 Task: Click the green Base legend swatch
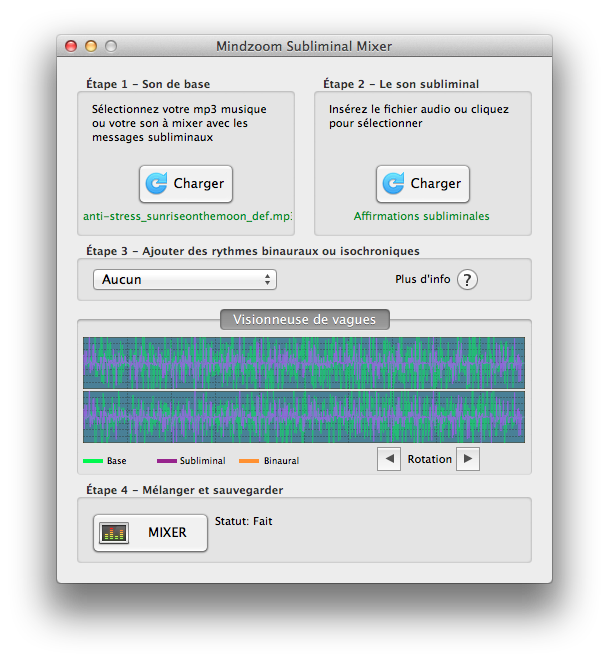(93, 461)
